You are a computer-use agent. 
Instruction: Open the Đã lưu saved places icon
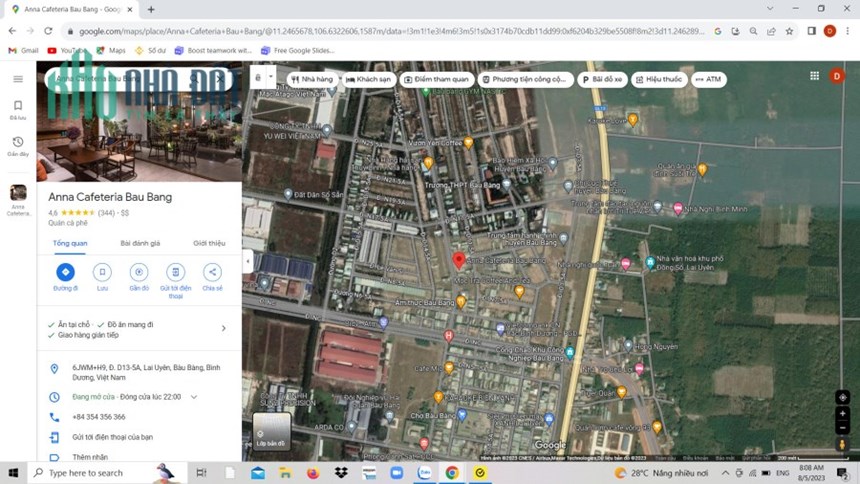(18, 109)
